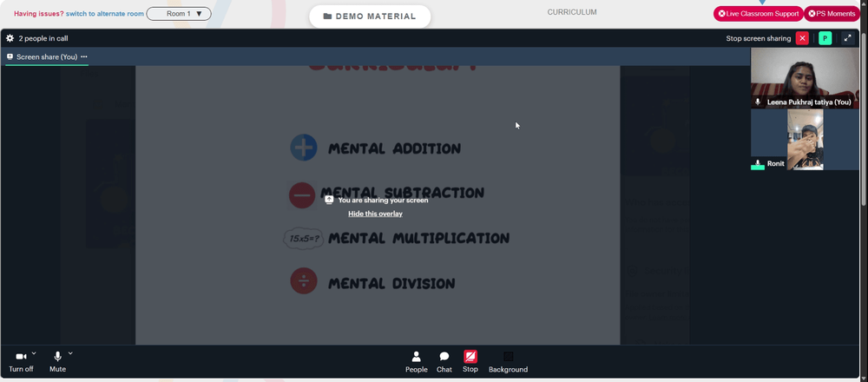Click the Stop screen sharing label
Screen dimensions: 868x382
point(759,39)
